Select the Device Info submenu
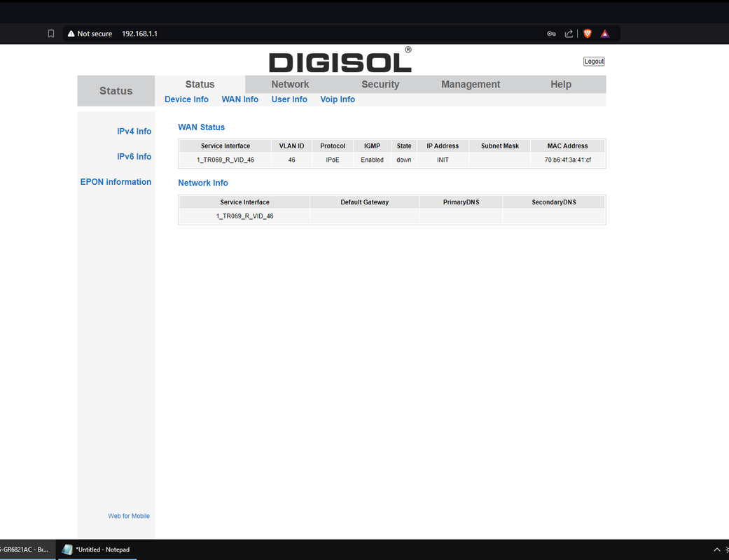 [x=186, y=99]
